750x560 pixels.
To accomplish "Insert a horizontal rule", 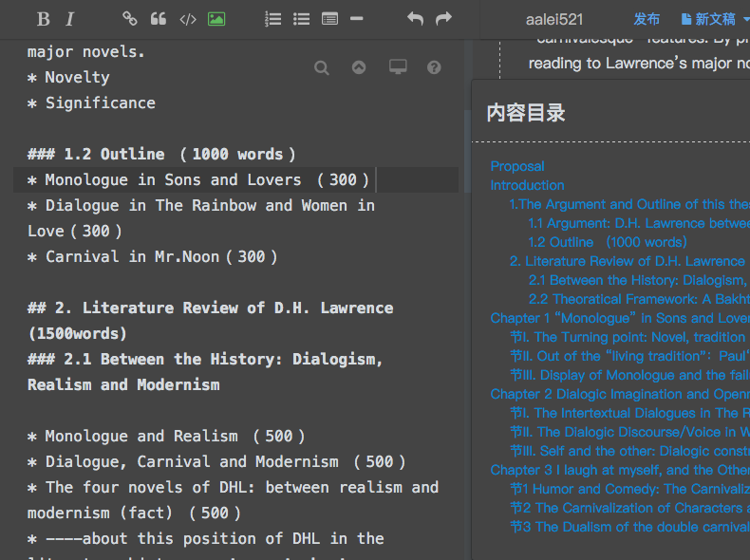I will pos(357,19).
